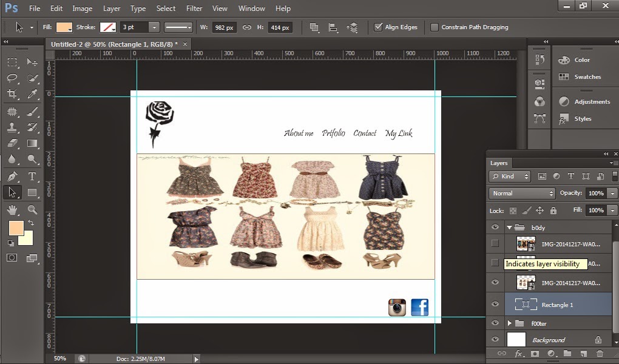Click the Fill color swatch in options bar
This screenshot has width=619, height=364.
tap(64, 27)
